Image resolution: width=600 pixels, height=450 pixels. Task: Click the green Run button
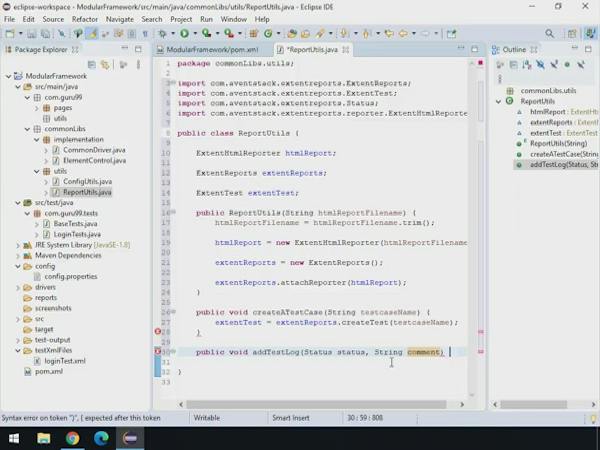click(x=184, y=34)
